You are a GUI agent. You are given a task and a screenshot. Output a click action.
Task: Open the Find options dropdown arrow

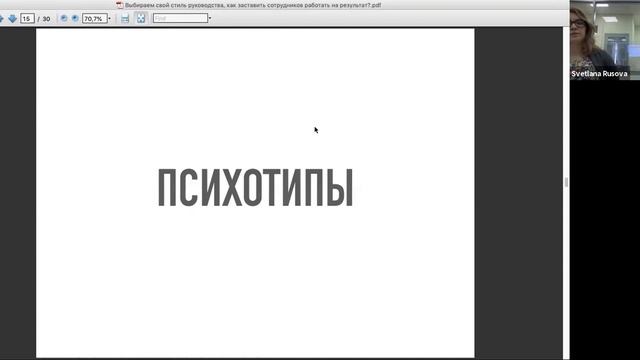(210, 18)
